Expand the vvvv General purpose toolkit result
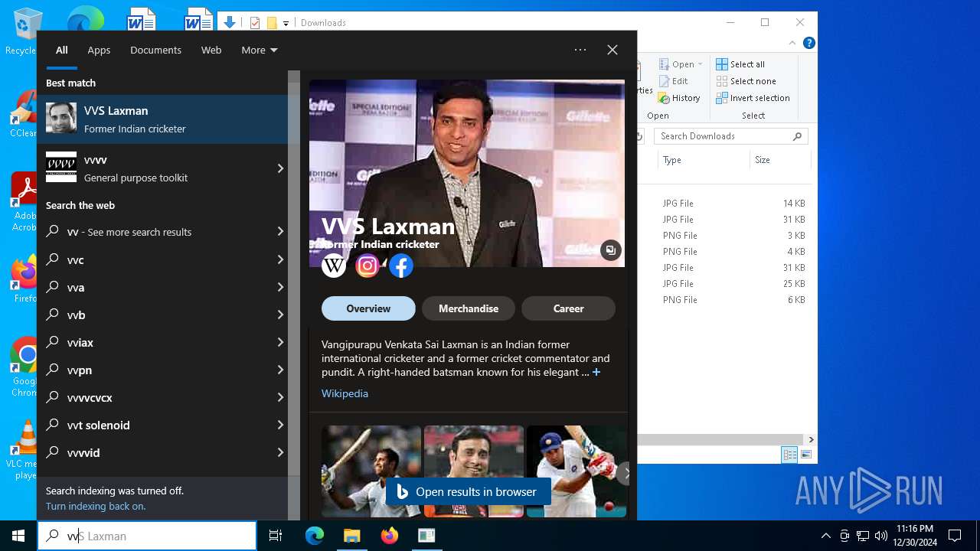 (x=280, y=168)
